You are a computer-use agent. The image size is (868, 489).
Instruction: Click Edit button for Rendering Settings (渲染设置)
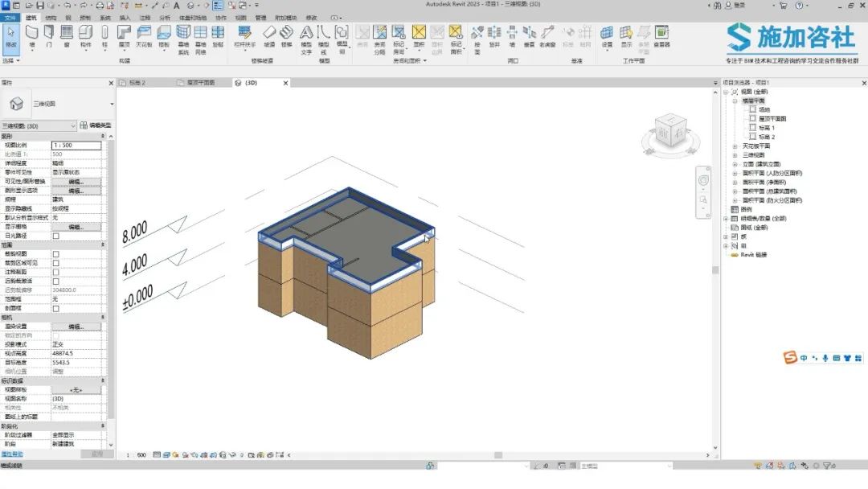pos(76,327)
